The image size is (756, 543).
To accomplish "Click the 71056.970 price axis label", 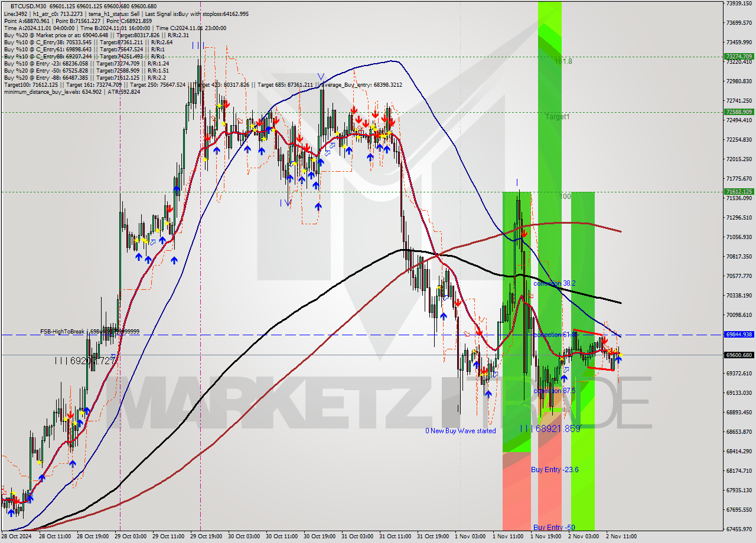I will (x=739, y=237).
